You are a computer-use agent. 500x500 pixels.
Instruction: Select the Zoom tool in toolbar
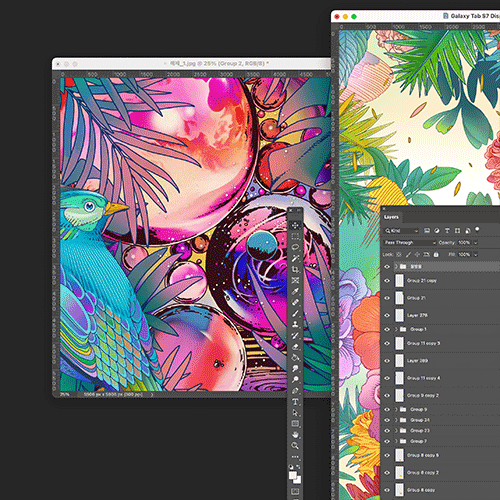pyautogui.click(x=295, y=446)
